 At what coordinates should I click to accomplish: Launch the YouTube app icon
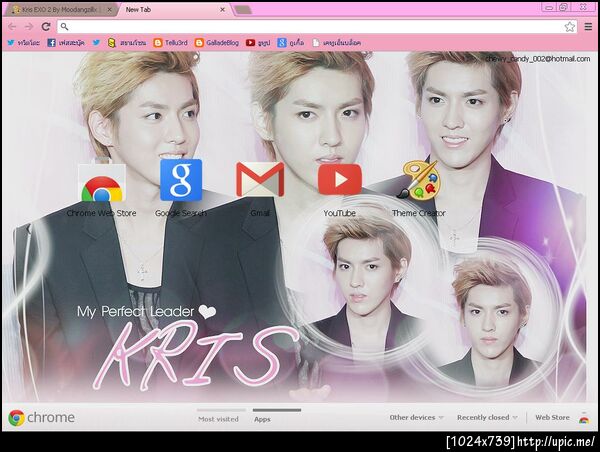[339, 180]
